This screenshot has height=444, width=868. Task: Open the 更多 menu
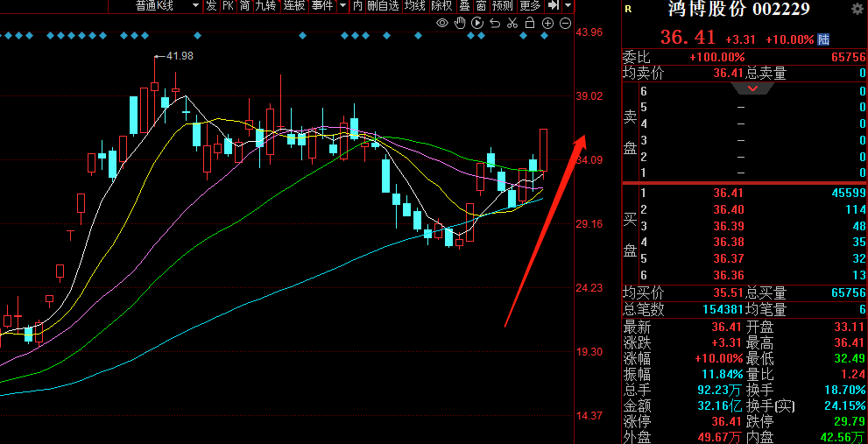coord(530,6)
